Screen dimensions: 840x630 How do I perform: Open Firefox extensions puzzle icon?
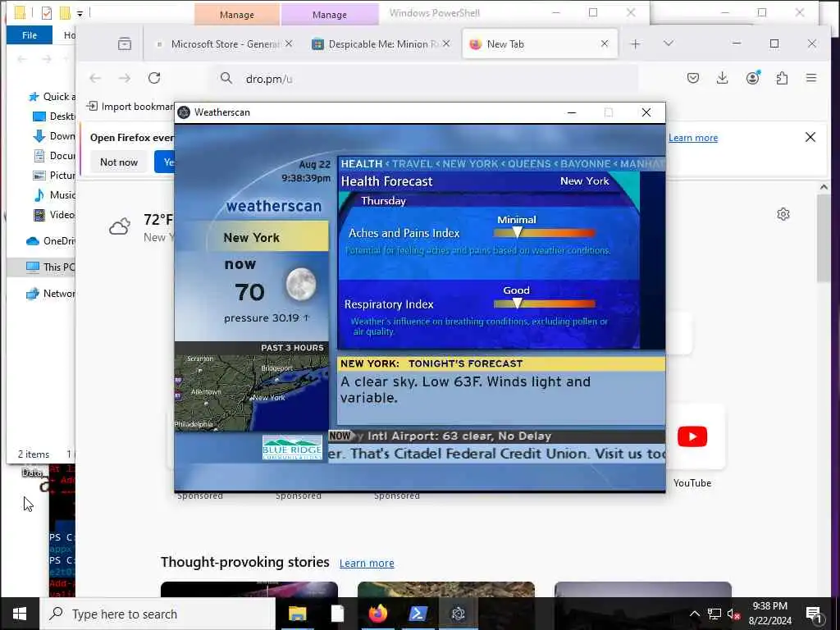point(782,78)
